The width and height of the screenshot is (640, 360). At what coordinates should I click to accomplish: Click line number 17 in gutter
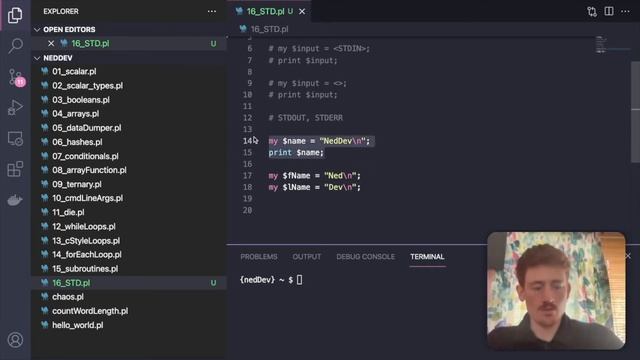click(247, 176)
